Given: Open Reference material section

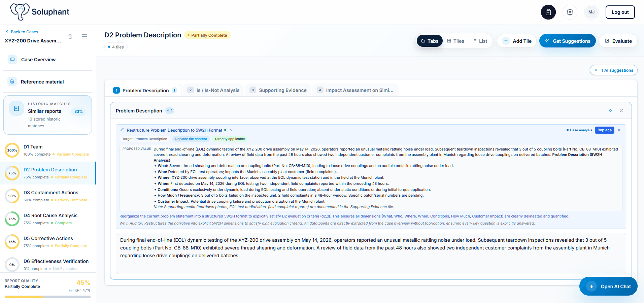Looking at the screenshot, I should point(47,82).
